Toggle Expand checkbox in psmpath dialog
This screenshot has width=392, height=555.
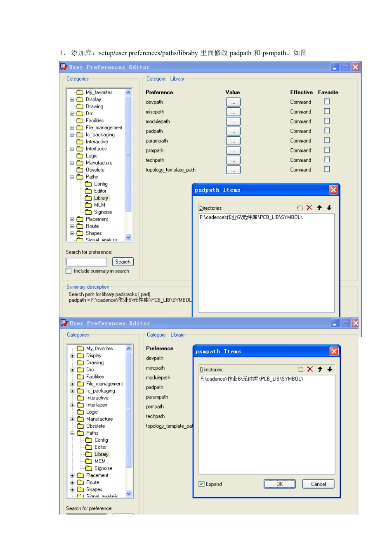pyautogui.click(x=202, y=484)
